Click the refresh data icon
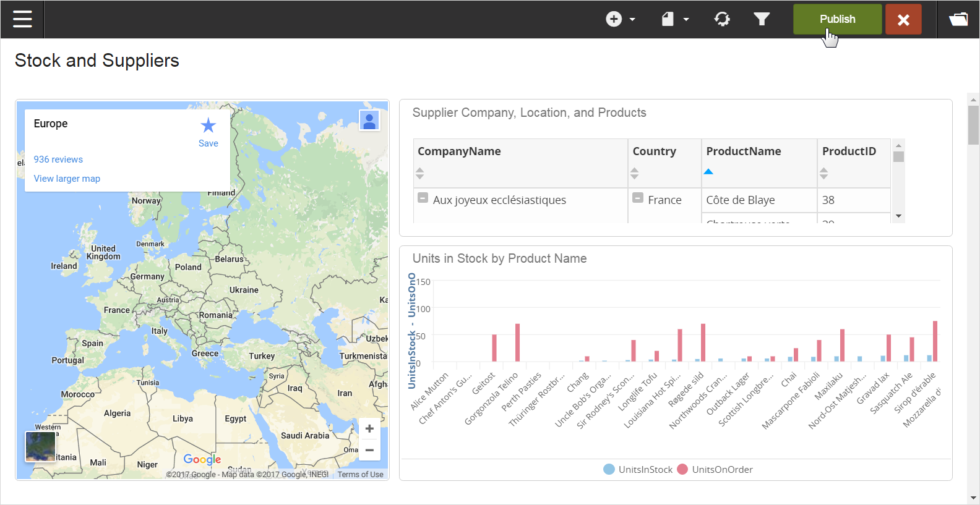The image size is (980, 505). click(x=722, y=19)
